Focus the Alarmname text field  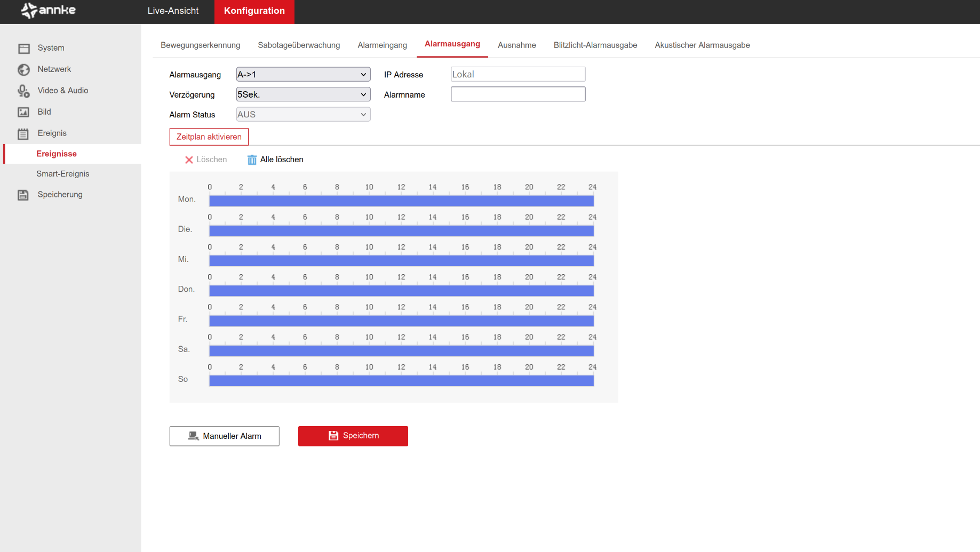point(517,94)
